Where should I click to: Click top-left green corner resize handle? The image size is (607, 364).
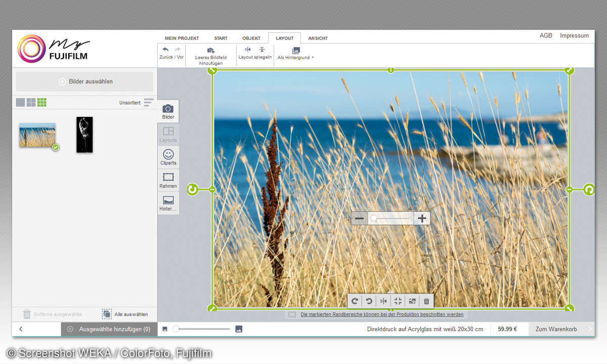coord(212,70)
